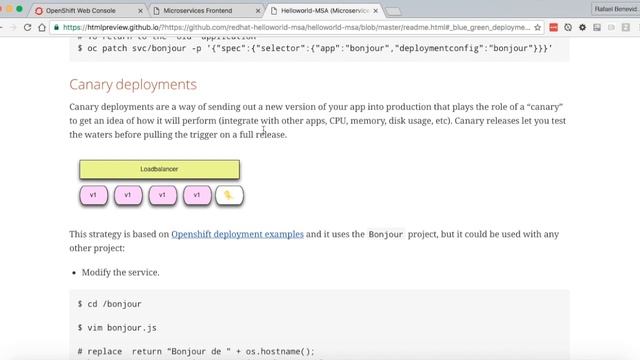Click the oc patch svc/bonjour command
This screenshot has height=360, width=640.
tap(315, 48)
